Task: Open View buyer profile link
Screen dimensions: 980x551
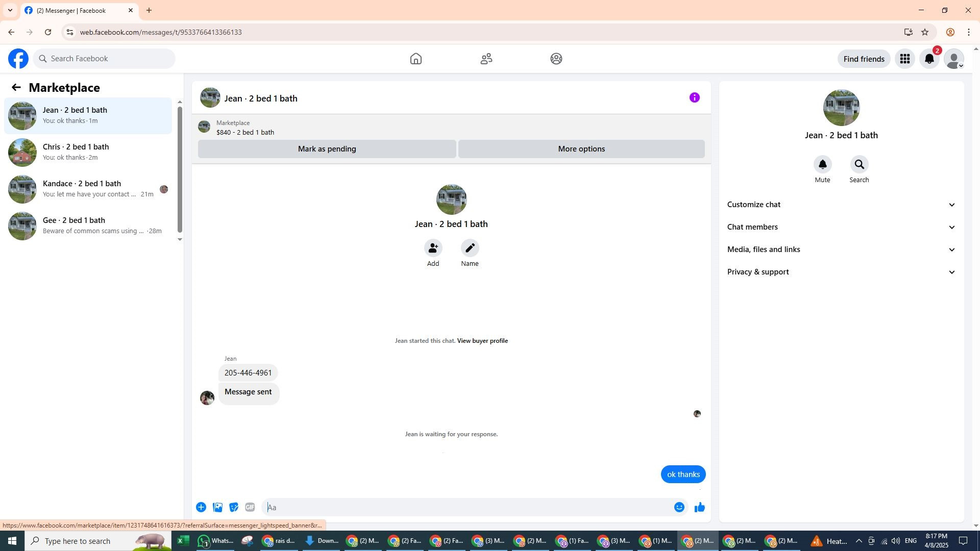Action: click(482, 341)
